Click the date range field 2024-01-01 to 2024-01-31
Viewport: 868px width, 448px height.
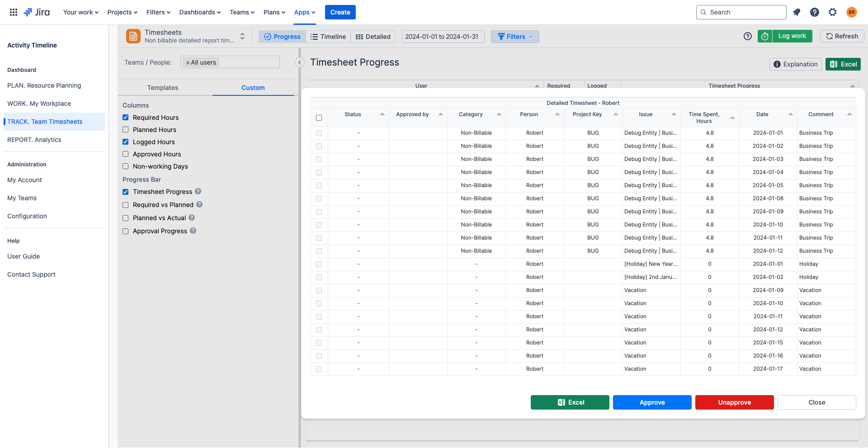pos(443,37)
